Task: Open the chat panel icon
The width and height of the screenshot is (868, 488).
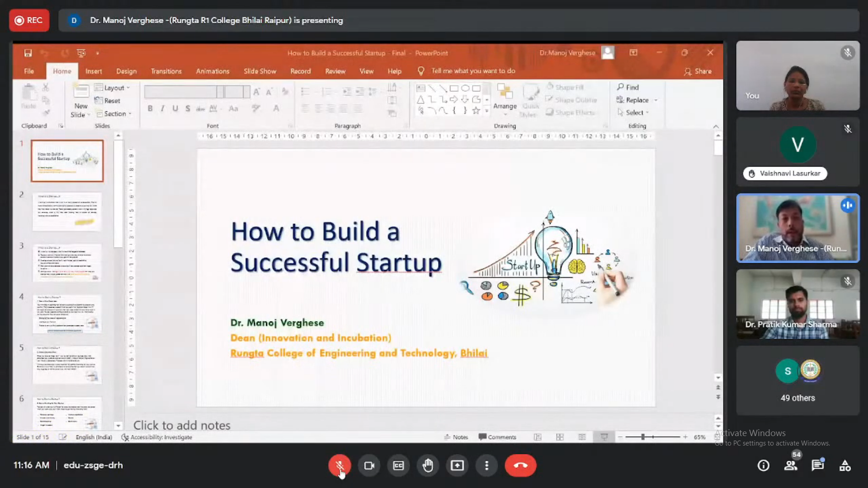Action: click(x=817, y=465)
